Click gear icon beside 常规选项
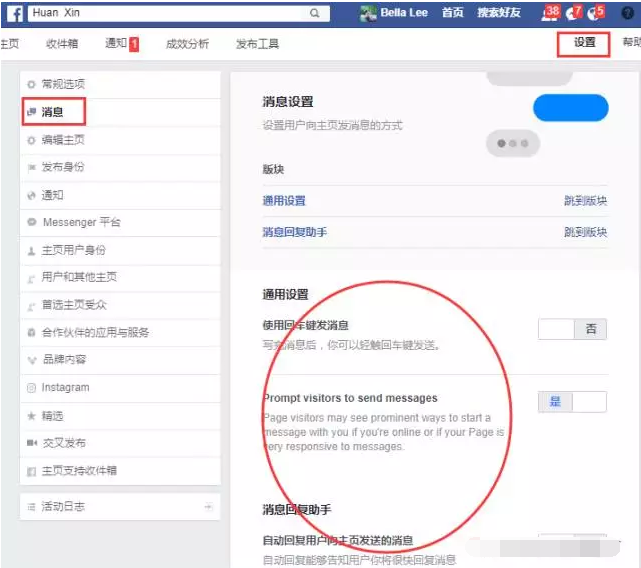641x568 pixels. point(31,85)
